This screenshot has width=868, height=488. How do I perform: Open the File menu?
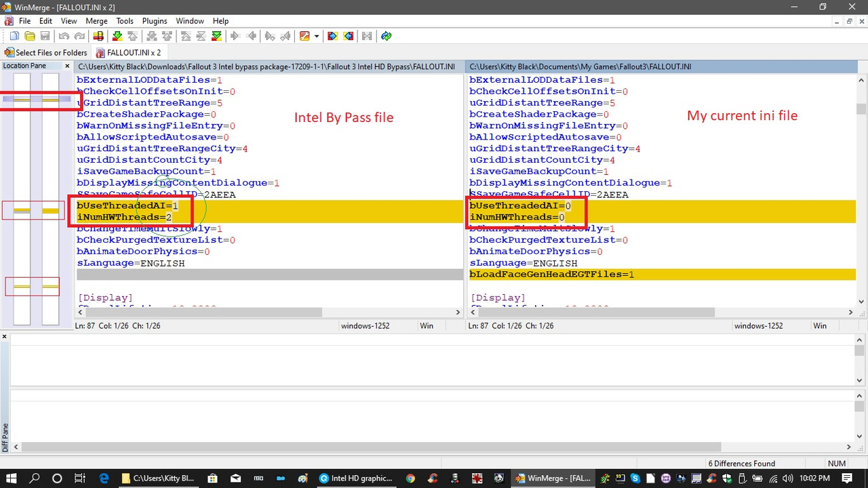(24, 21)
